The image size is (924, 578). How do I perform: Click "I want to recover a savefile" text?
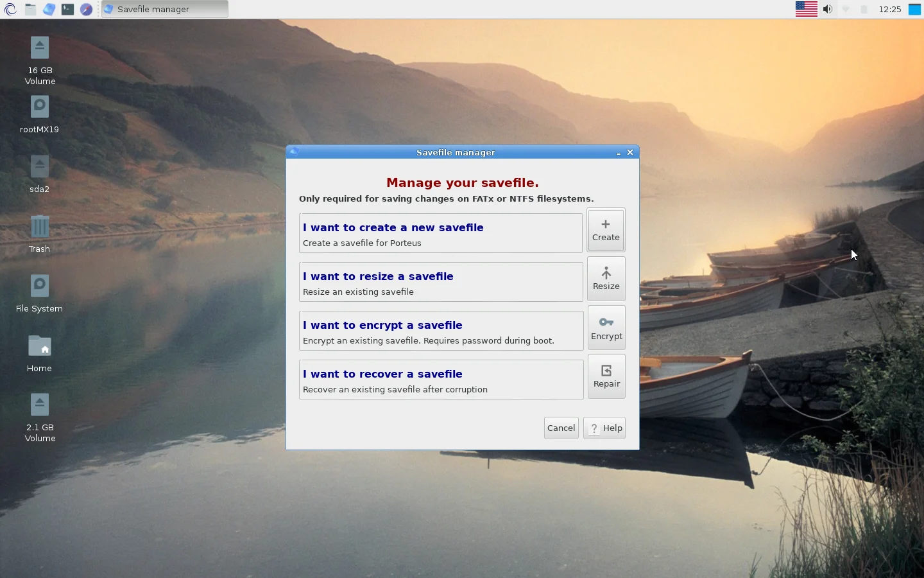(382, 374)
